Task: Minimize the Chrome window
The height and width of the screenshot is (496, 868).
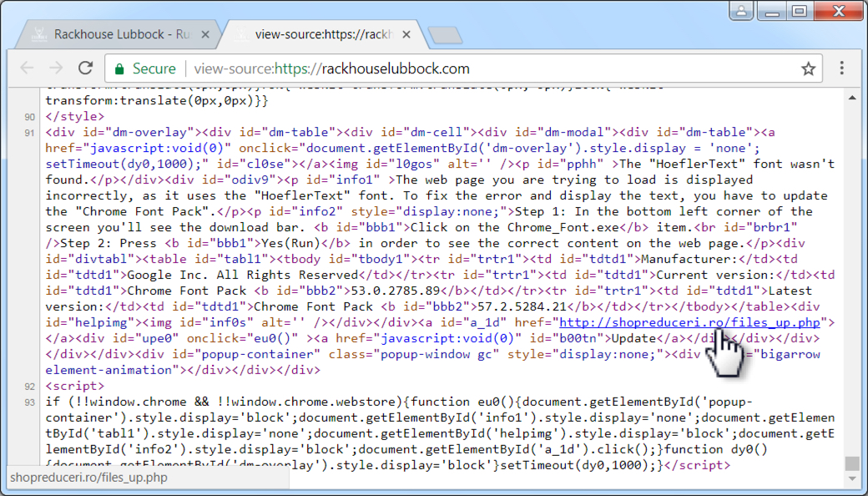Action: point(773,11)
